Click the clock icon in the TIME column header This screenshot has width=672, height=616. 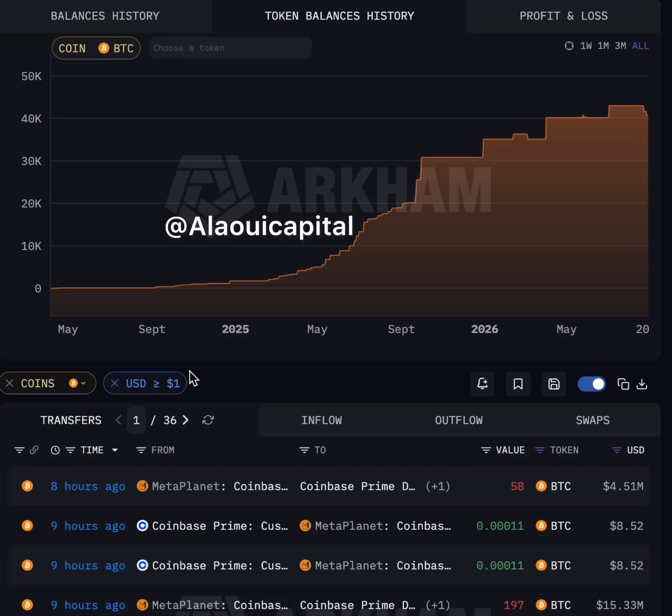55,450
